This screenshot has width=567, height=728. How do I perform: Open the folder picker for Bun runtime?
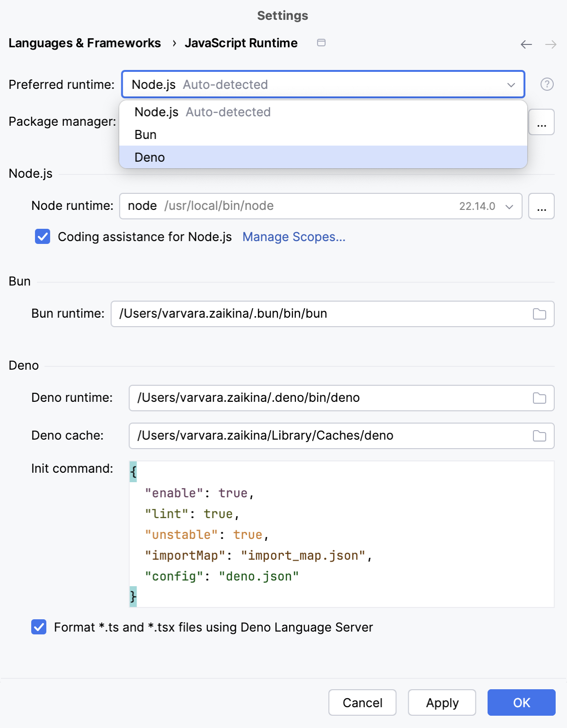(x=540, y=313)
